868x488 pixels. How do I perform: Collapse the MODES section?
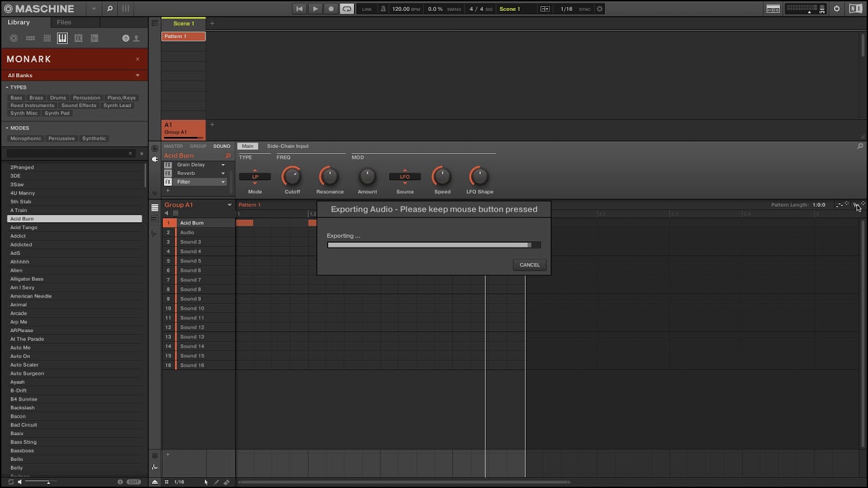coord(7,128)
